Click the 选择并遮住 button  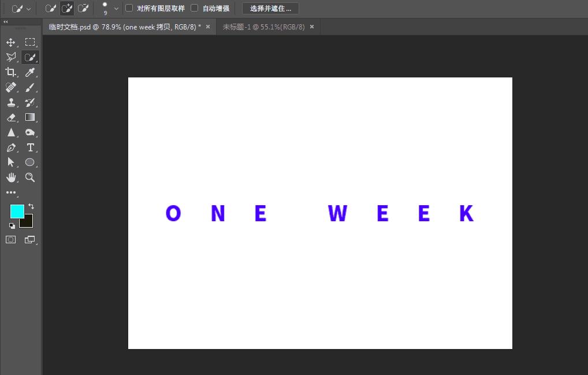point(270,8)
